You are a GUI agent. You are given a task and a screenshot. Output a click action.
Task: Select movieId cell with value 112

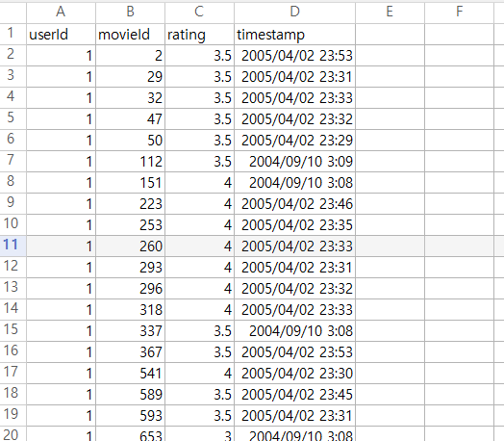(x=130, y=161)
